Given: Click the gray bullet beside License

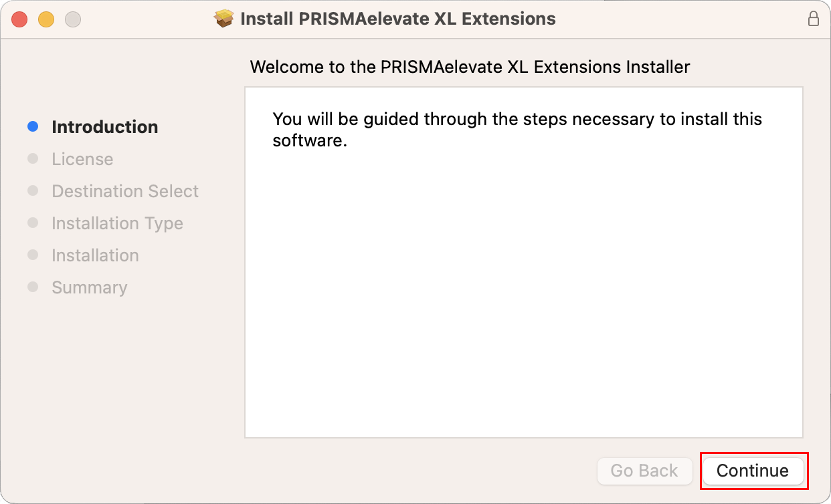Looking at the screenshot, I should (x=33, y=158).
